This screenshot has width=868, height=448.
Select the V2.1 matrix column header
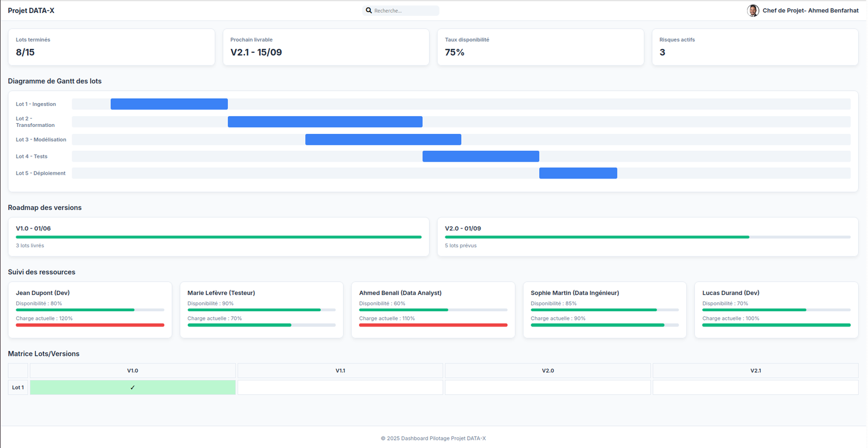point(755,370)
